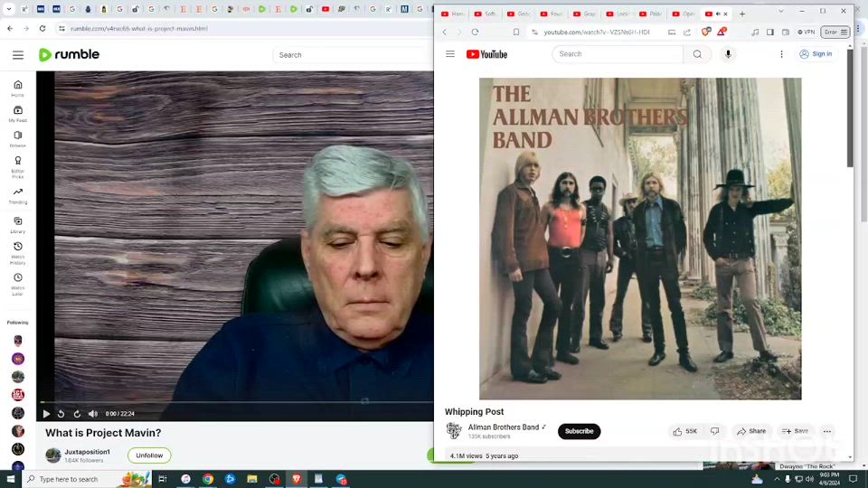Viewport: 868px width, 488px height.
Task: Open a new tab in Brave window
Action: (742, 14)
